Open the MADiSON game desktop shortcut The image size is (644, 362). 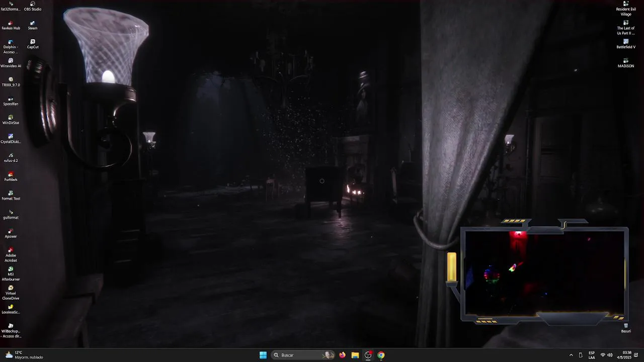tap(626, 63)
